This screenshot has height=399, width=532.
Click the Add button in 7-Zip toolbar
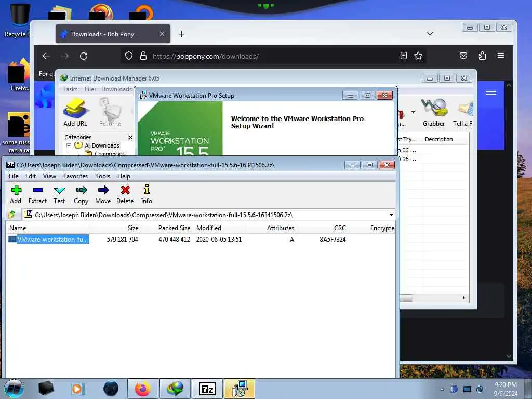tap(16, 194)
